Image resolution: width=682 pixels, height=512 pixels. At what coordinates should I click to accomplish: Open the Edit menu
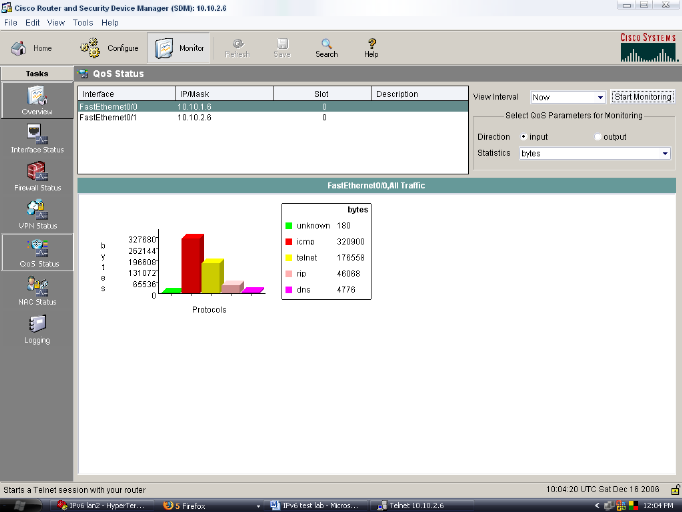click(33, 22)
